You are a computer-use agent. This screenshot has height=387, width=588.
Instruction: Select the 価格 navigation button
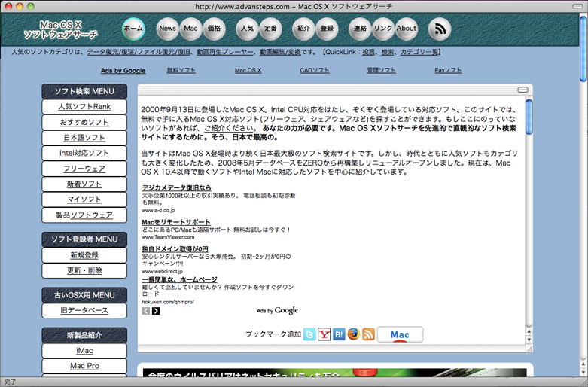214,29
